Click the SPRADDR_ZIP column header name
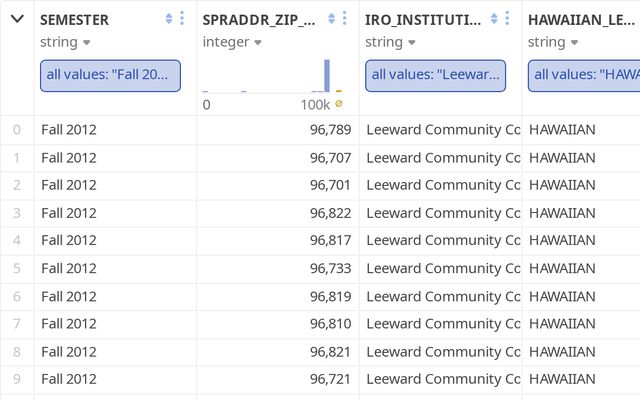Viewport: 640px width, 400px height. tap(259, 20)
